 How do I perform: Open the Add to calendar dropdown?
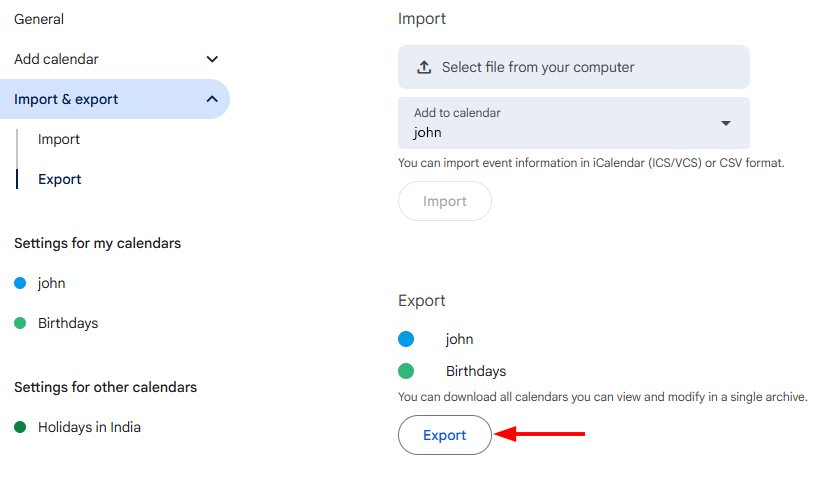726,123
